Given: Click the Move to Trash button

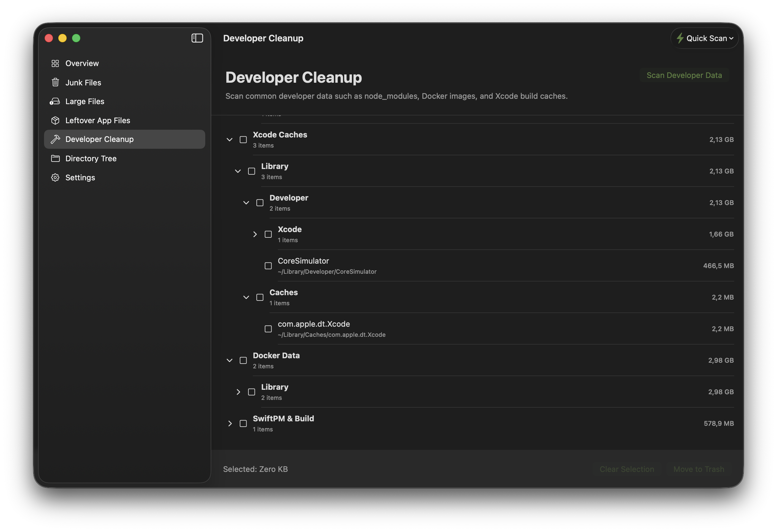Looking at the screenshot, I should 699,469.
